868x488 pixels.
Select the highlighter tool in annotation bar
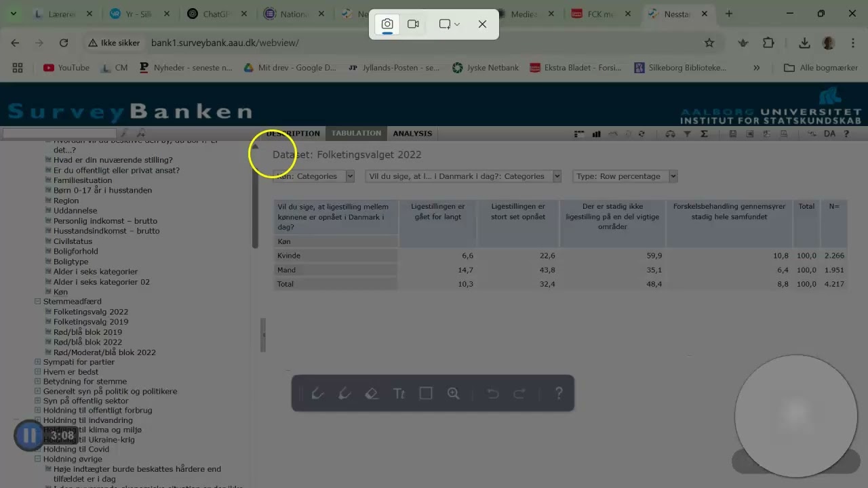344,393
